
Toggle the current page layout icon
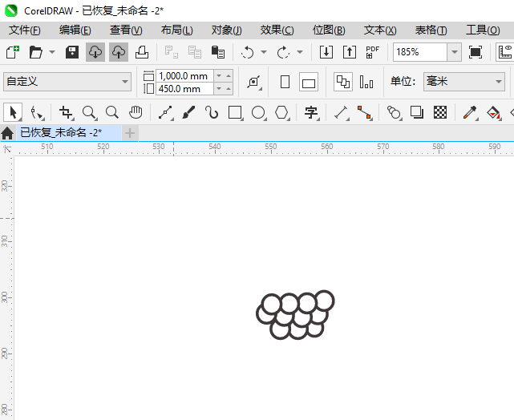[366, 82]
